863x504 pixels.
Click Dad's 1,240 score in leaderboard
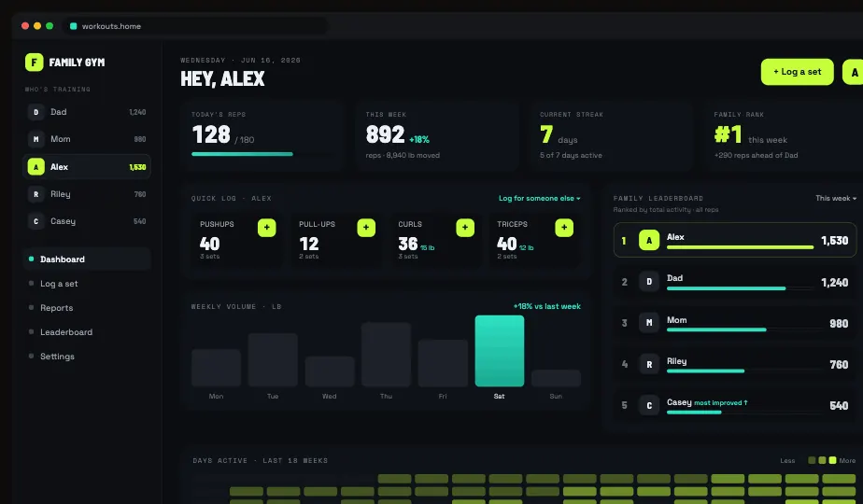point(834,282)
